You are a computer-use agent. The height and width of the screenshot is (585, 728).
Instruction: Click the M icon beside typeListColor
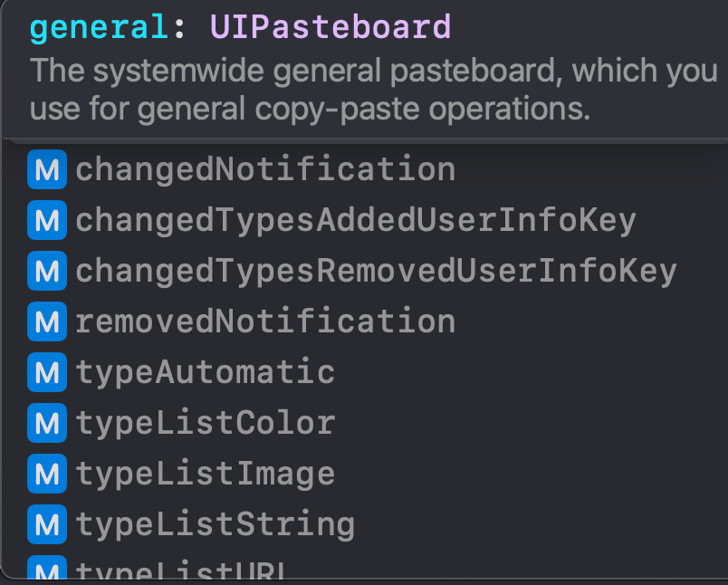click(47, 423)
